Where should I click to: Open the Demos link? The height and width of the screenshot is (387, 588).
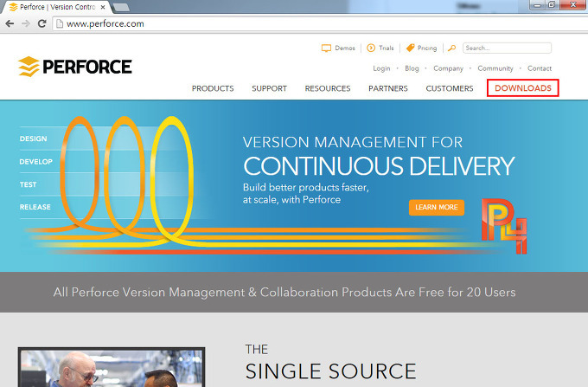pyautogui.click(x=345, y=48)
